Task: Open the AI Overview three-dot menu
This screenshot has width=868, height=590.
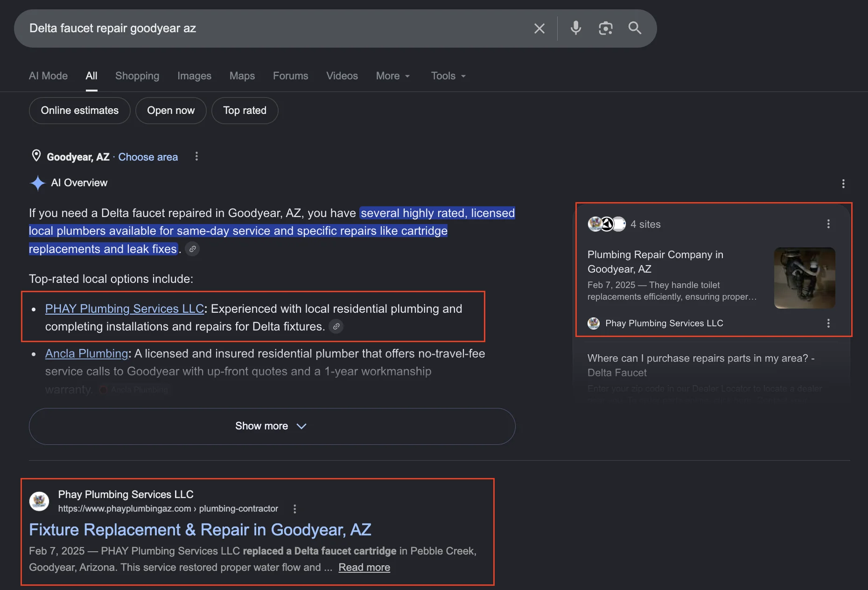Action: pos(843,183)
